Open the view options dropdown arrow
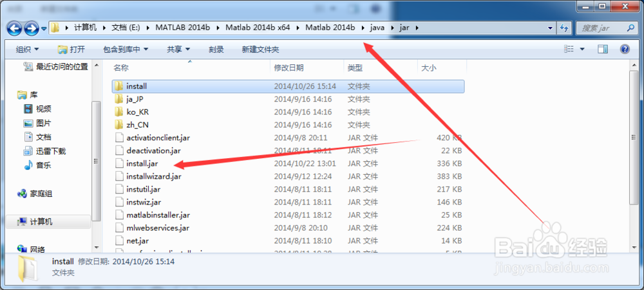The width and height of the screenshot is (644, 290). [582, 50]
